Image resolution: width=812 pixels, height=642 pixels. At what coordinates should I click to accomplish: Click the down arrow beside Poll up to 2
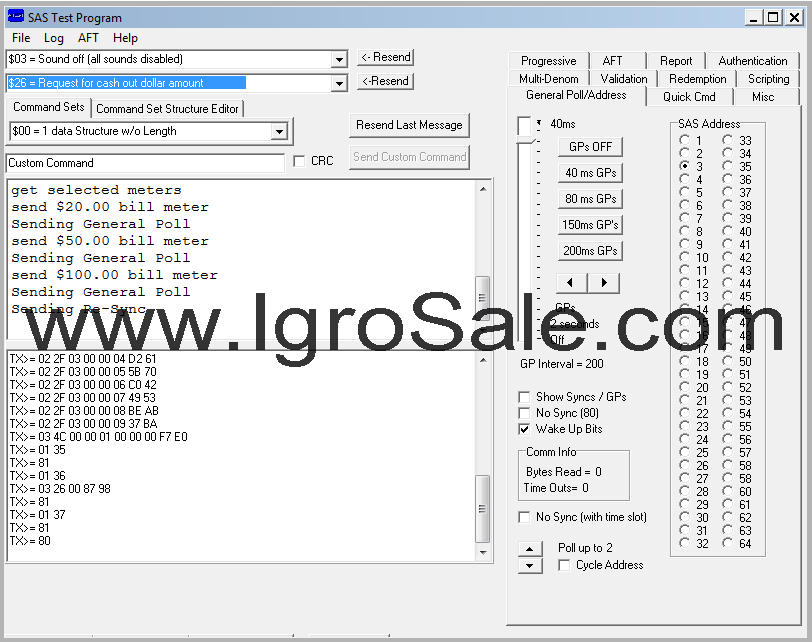(532, 564)
